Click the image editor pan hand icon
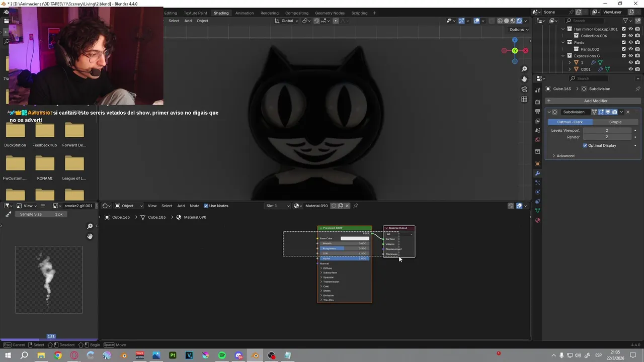This screenshot has height=362, width=644. click(90, 236)
